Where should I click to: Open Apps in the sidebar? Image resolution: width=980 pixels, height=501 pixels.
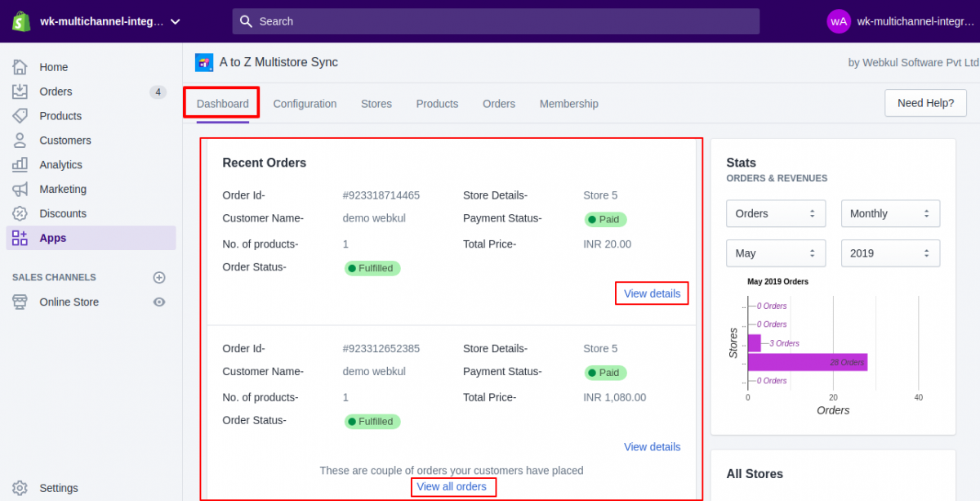tap(91, 238)
